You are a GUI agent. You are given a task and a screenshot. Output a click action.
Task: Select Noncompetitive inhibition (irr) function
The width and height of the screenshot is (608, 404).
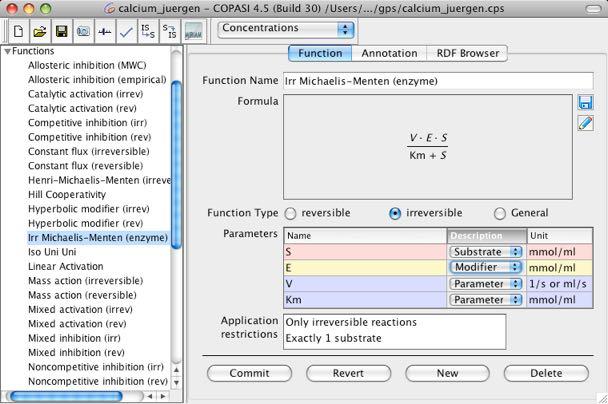(x=96, y=367)
